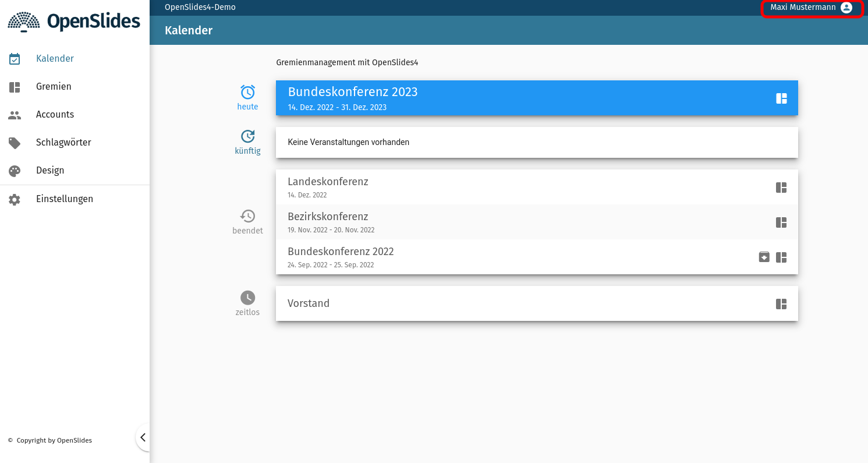Open Einstellungen in the sidebar
Screen dimensions: 868x463
tap(75, 199)
